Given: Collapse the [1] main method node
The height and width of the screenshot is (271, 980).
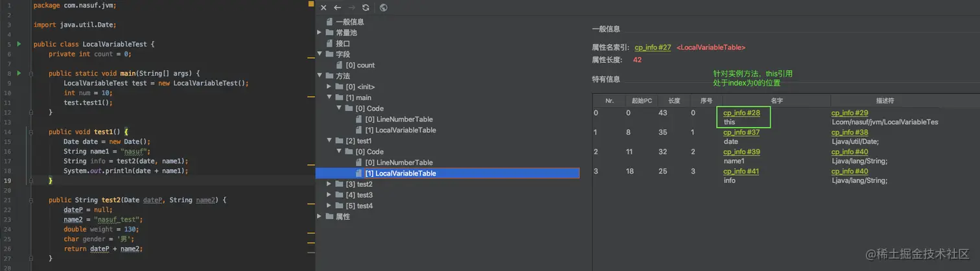Looking at the screenshot, I should 329,98.
